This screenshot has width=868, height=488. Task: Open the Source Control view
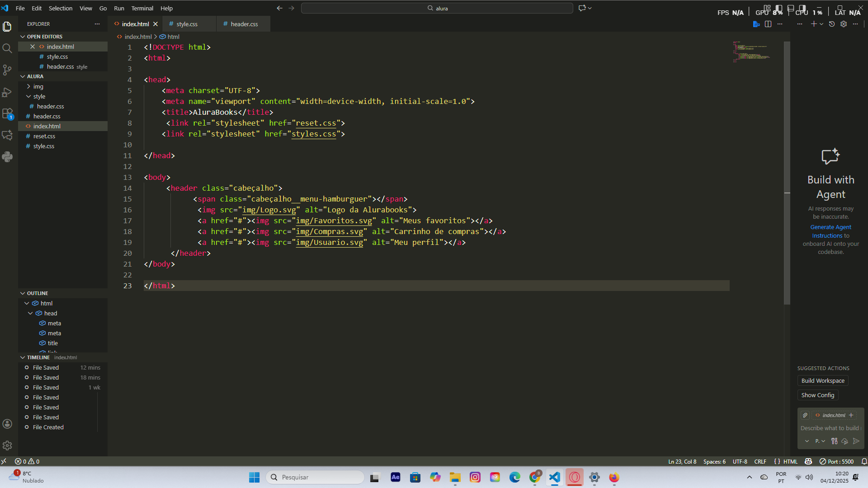point(7,70)
